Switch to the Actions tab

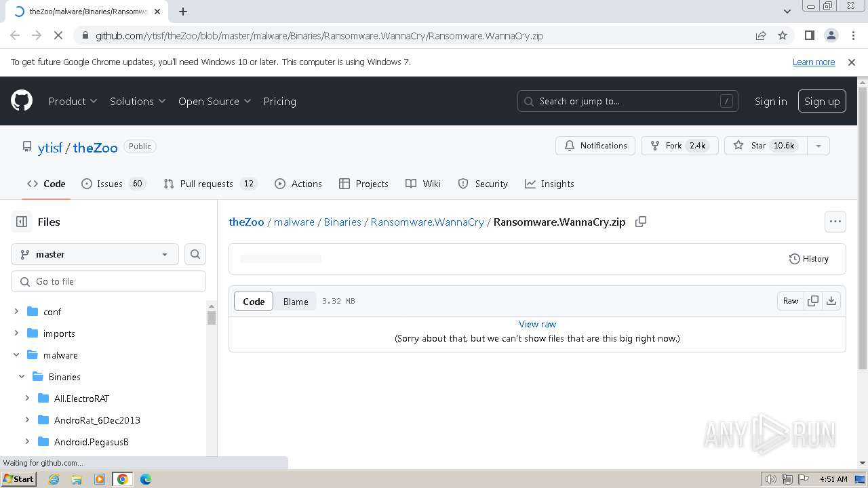(x=298, y=184)
